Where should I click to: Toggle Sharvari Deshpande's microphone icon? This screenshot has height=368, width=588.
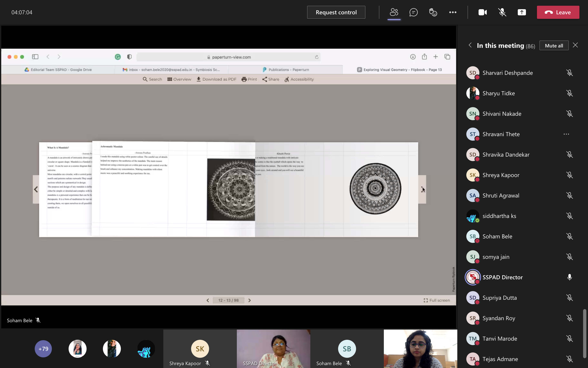click(x=569, y=73)
